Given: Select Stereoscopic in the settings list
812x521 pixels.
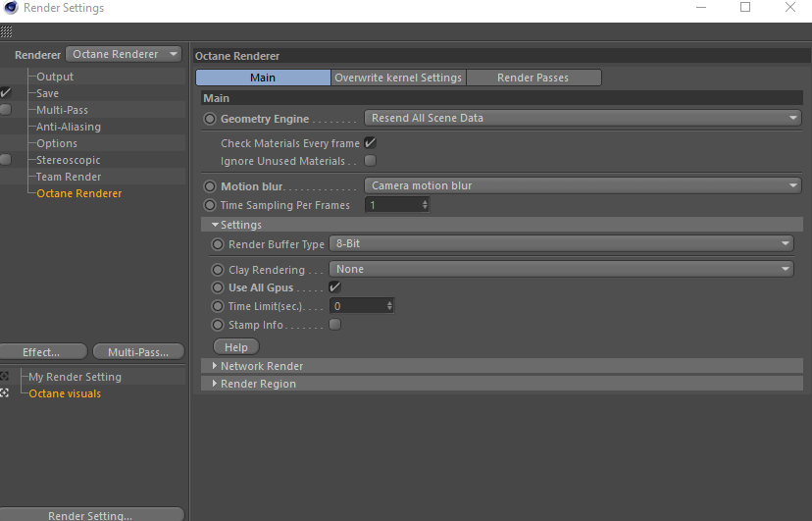Looking at the screenshot, I should (x=69, y=160).
